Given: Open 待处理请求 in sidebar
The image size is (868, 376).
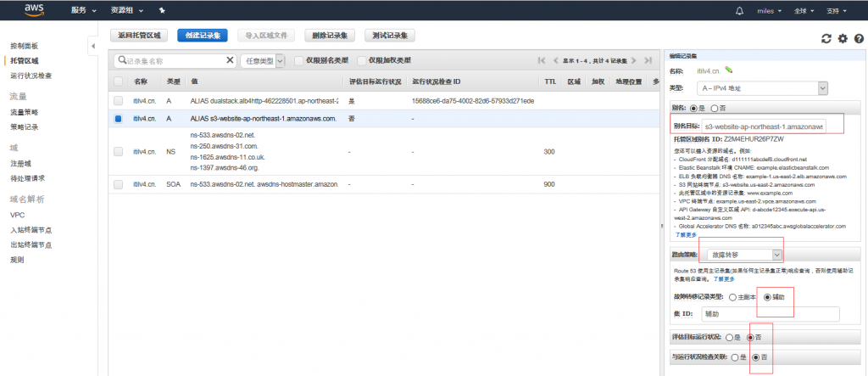Looking at the screenshot, I should 28,178.
